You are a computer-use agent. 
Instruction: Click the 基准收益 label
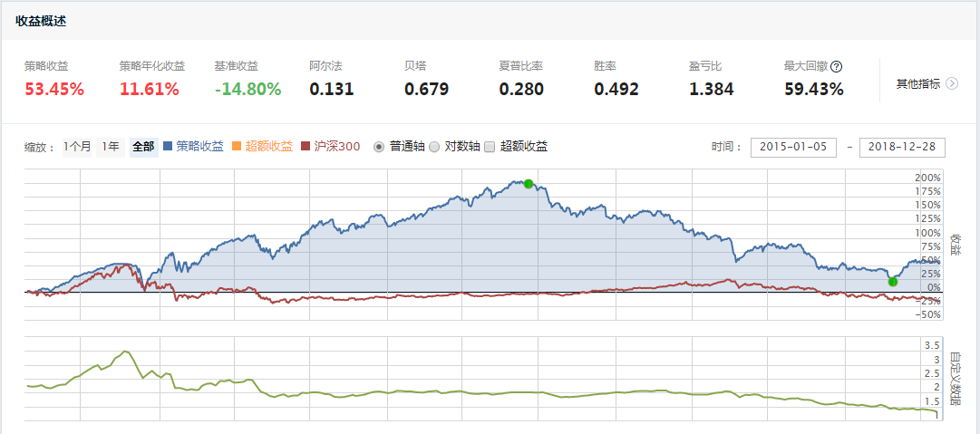(x=237, y=66)
